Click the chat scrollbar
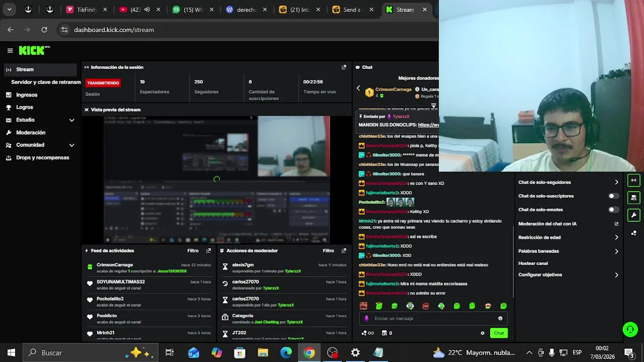This screenshot has height=362, width=644. point(513,261)
